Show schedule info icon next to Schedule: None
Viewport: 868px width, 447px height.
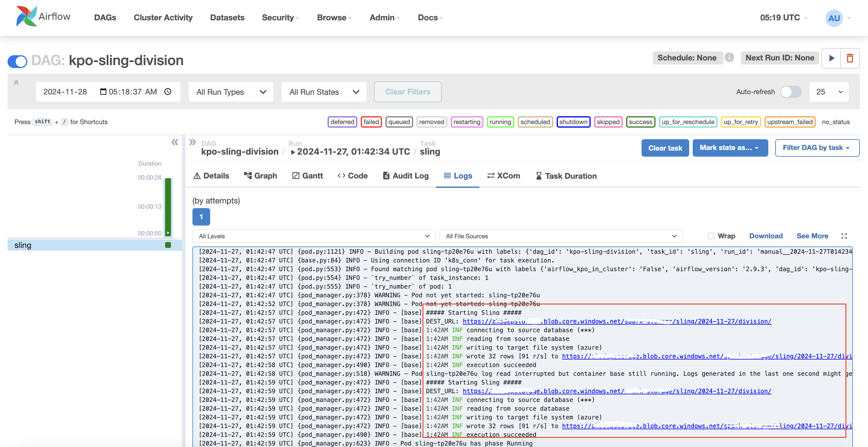tap(729, 58)
